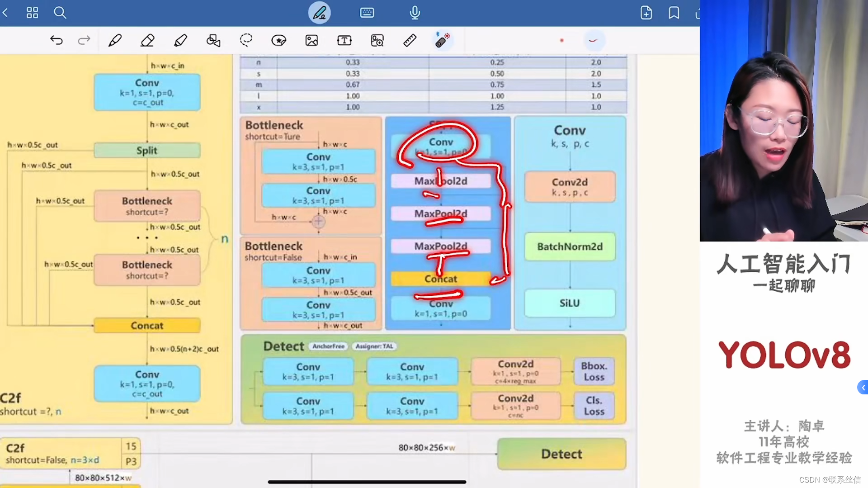The image size is (868, 488).
Task: Click the yellow Concat block in SPPF diagram
Action: (441, 279)
